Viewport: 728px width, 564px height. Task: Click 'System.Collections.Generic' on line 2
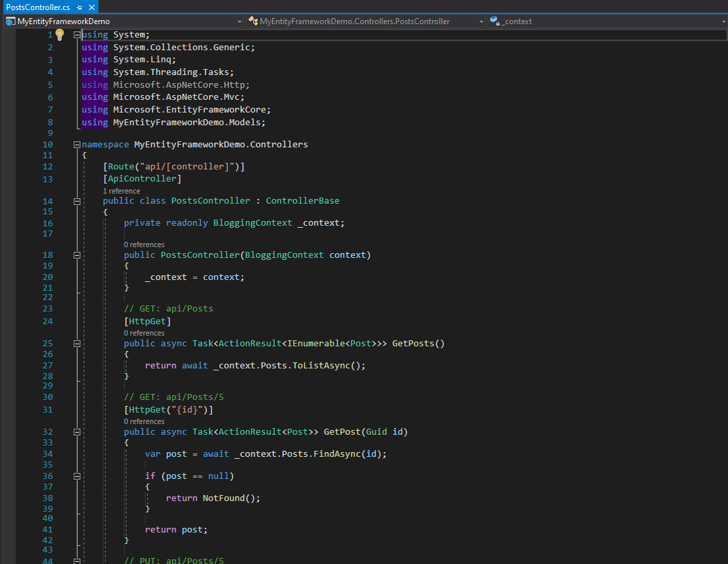click(181, 48)
